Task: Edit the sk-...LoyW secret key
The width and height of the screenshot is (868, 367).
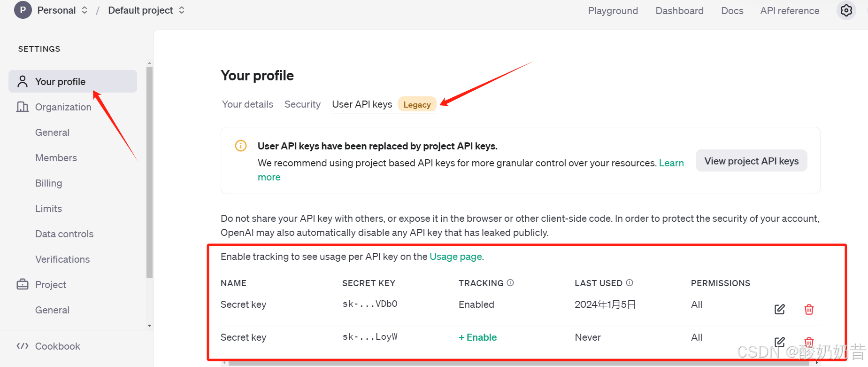Action: [779, 342]
